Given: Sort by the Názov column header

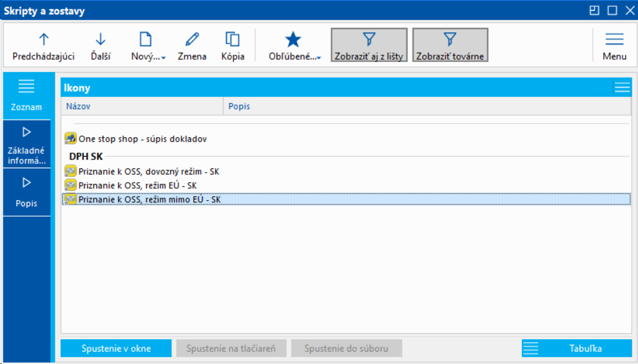Looking at the screenshot, I should click(x=142, y=106).
